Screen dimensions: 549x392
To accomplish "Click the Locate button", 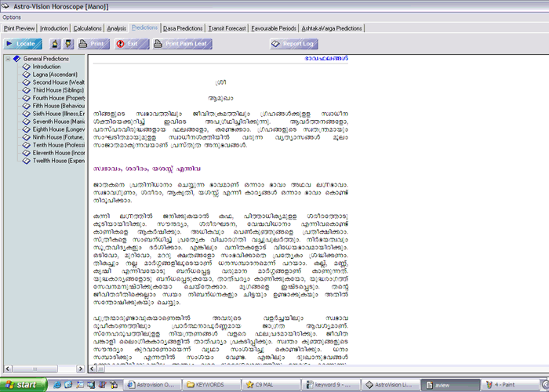I will click(23, 44).
